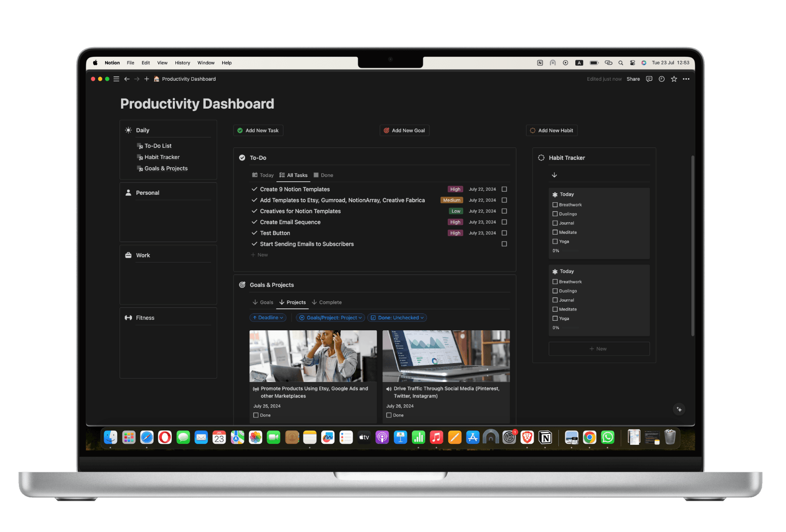Switch to the Done tab in To-Do
The height and width of the screenshot is (532, 786).
324,175
